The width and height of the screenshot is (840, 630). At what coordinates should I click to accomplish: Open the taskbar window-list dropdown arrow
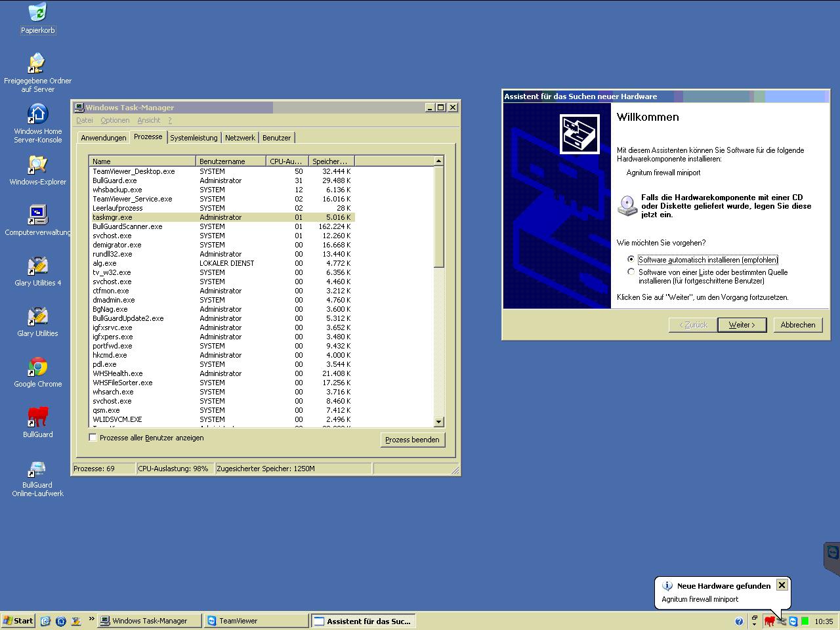tap(755, 624)
